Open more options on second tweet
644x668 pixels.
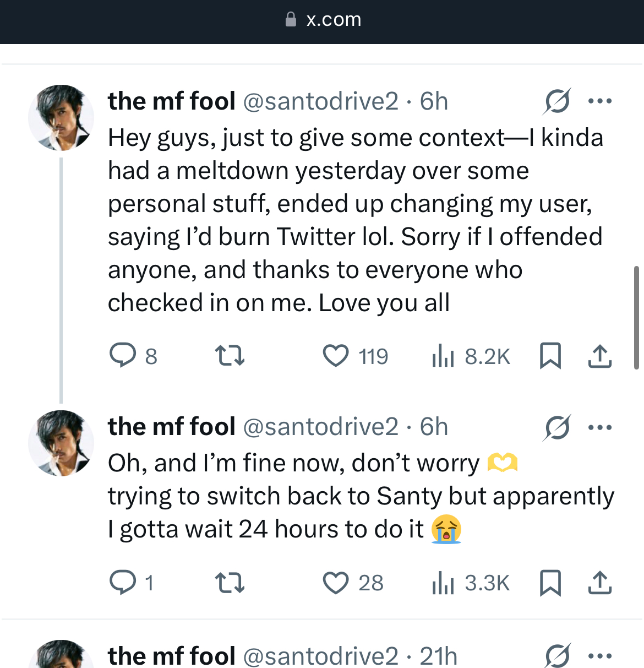[600, 427]
